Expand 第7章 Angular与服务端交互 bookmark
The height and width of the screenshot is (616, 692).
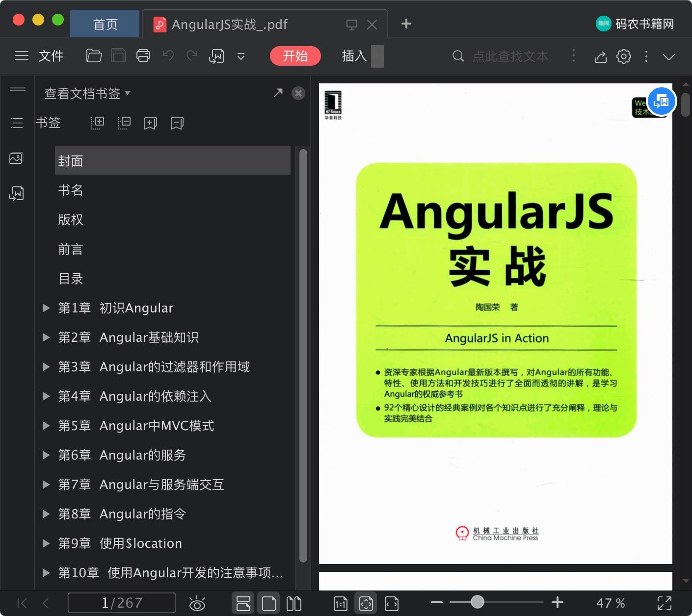pyautogui.click(x=46, y=485)
